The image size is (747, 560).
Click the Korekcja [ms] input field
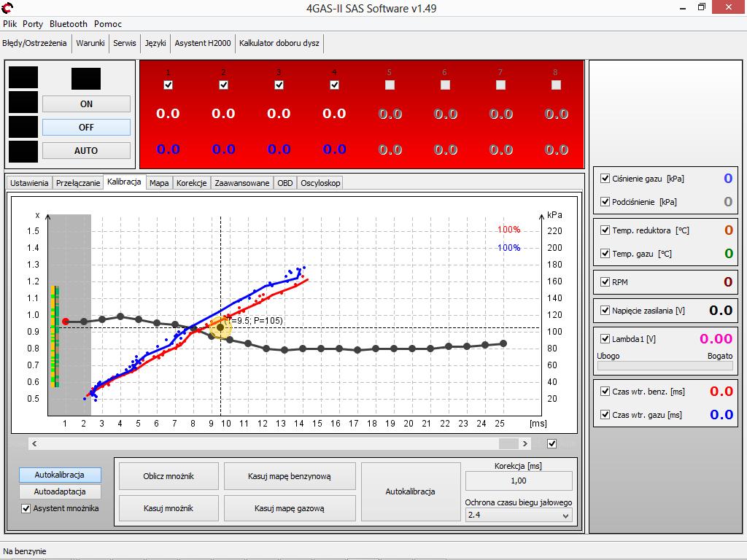pos(519,481)
